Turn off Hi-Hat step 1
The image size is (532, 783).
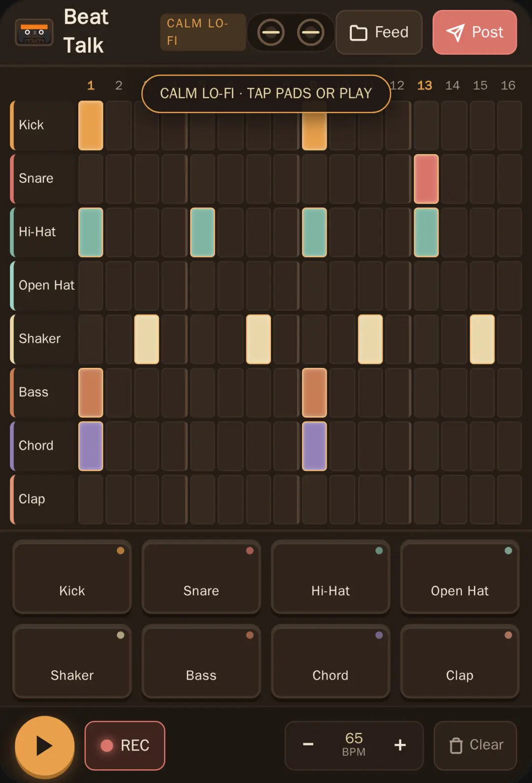91,232
